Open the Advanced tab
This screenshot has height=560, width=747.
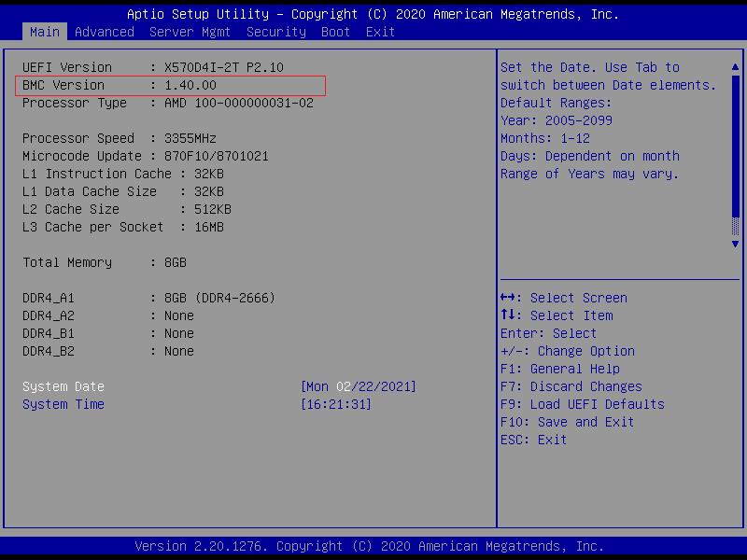(x=105, y=32)
